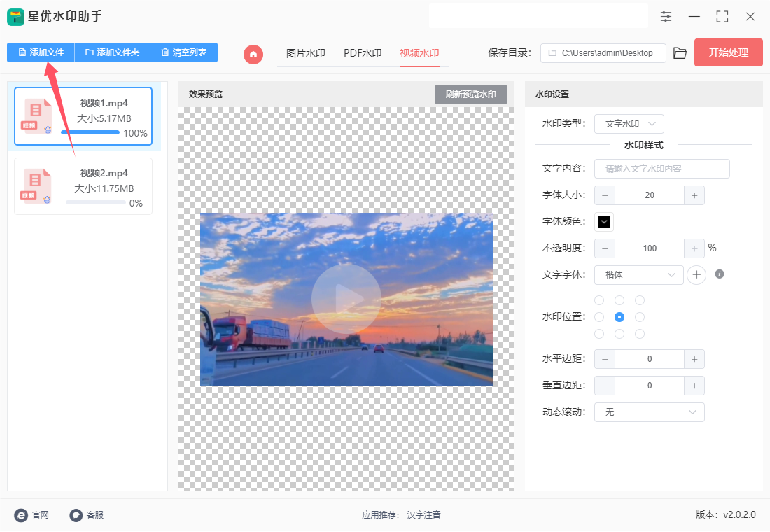
Task: Click the 垂直边距 value field
Action: pyautogui.click(x=649, y=386)
